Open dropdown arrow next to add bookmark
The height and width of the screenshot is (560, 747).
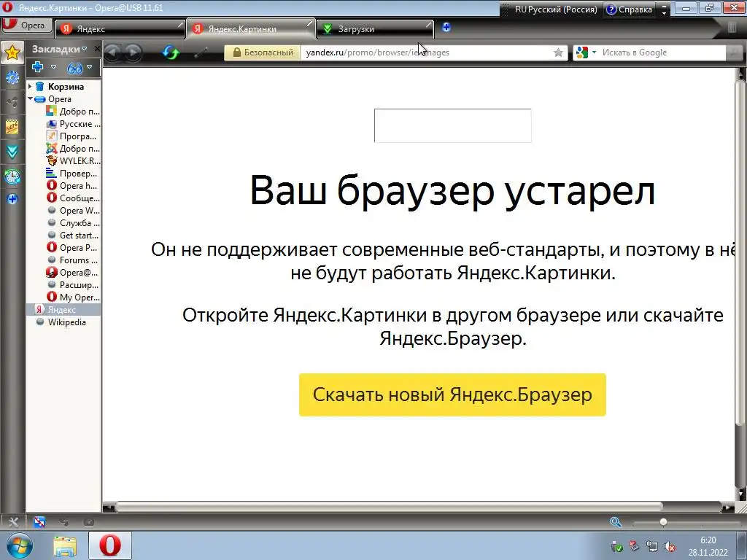tap(53, 67)
